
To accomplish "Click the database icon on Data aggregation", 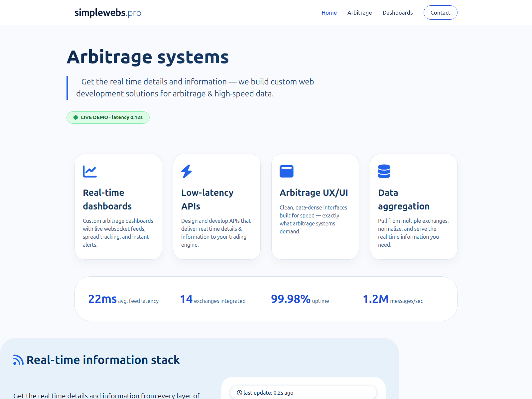I will click(384, 171).
